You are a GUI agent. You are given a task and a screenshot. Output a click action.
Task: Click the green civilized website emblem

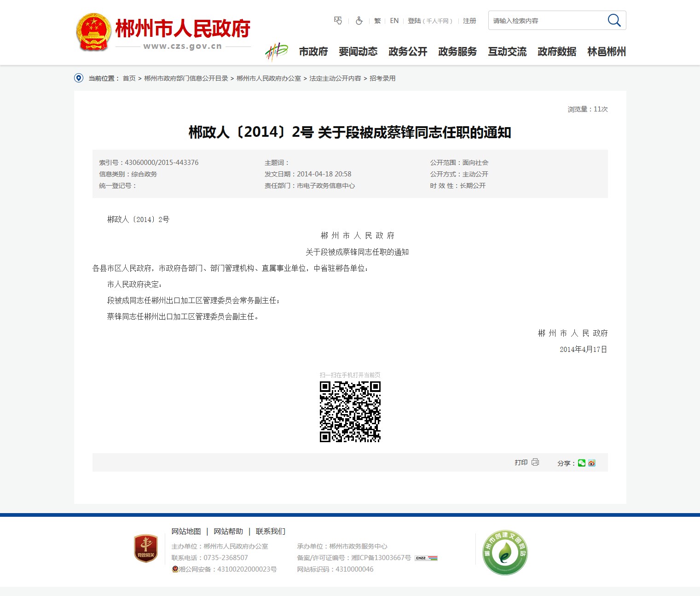[x=505, y=552]
